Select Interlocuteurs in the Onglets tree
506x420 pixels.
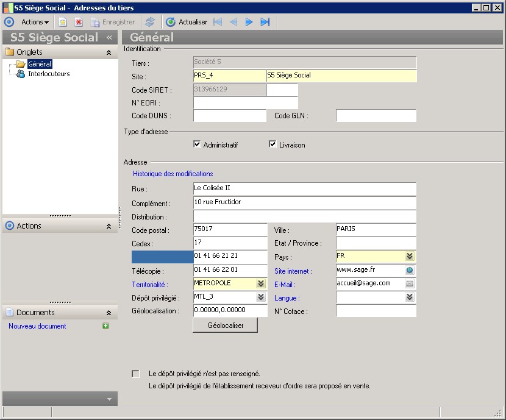click(49, 74)
